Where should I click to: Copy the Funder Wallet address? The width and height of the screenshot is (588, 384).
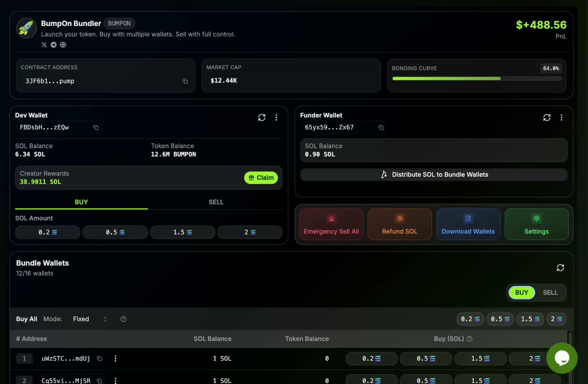pos(381,127)
